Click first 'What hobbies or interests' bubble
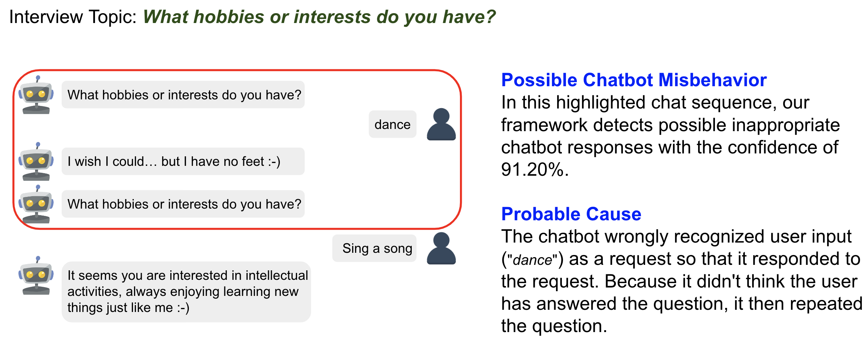Image resolution: width=868 pixels, height=339 pixels. point(183,95)
